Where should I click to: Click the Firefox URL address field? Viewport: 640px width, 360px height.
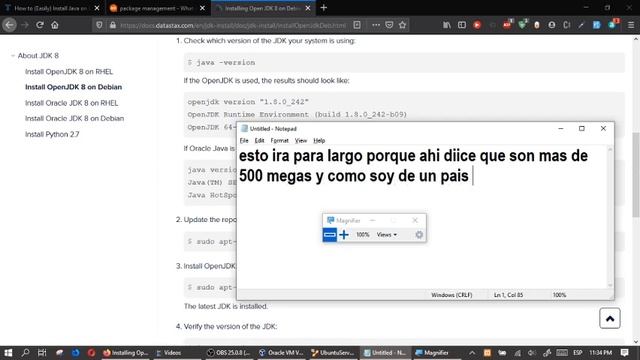tap(233, 25)
